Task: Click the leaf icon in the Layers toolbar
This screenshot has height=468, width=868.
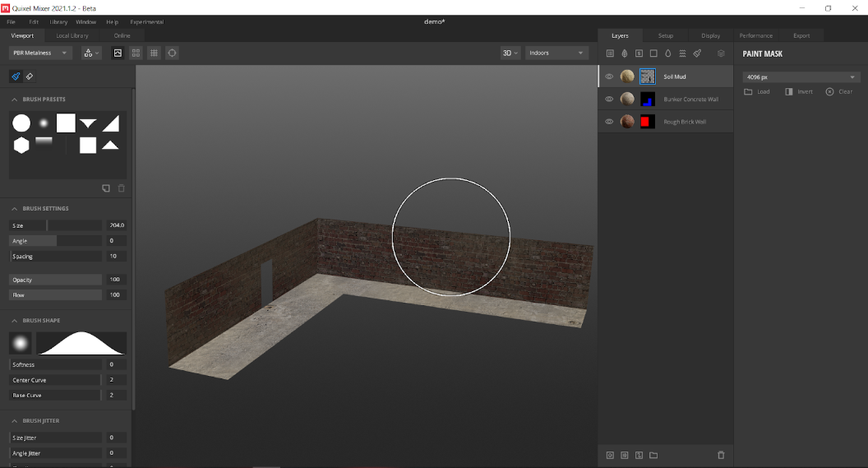Action: point(624,53)
